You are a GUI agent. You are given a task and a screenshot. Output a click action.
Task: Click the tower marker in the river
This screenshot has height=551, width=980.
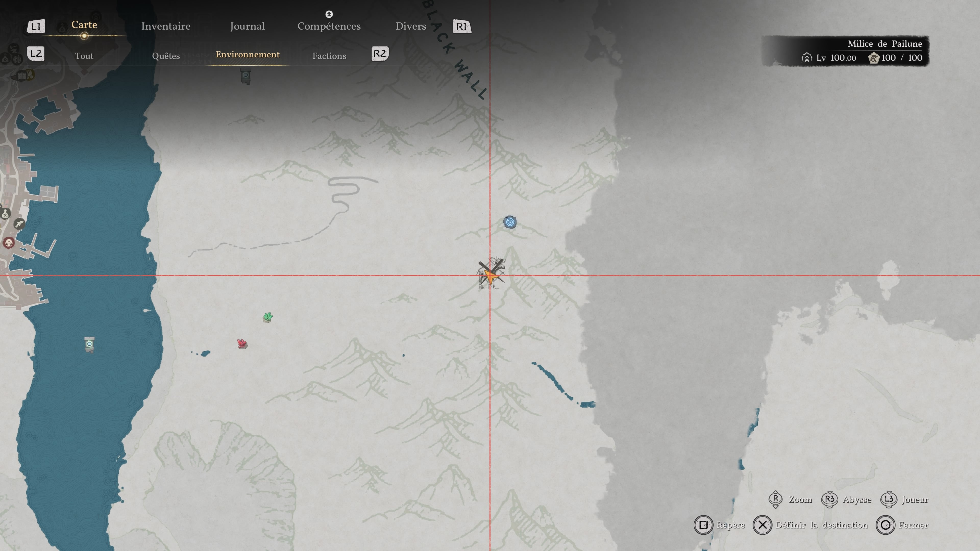(x=89, y=345)
